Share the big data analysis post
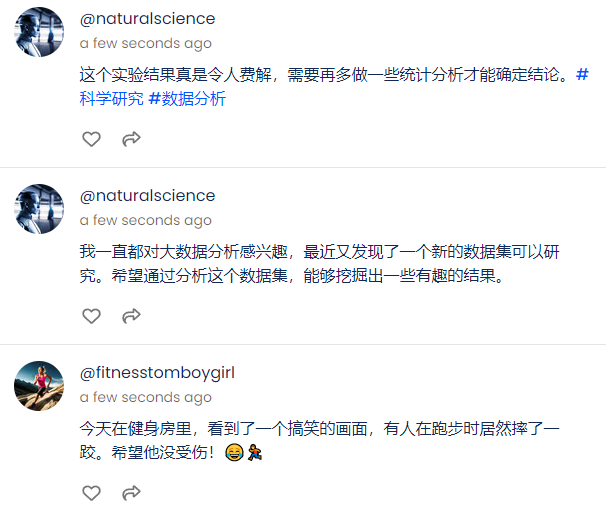606x511 pixels. pos(131,316)
